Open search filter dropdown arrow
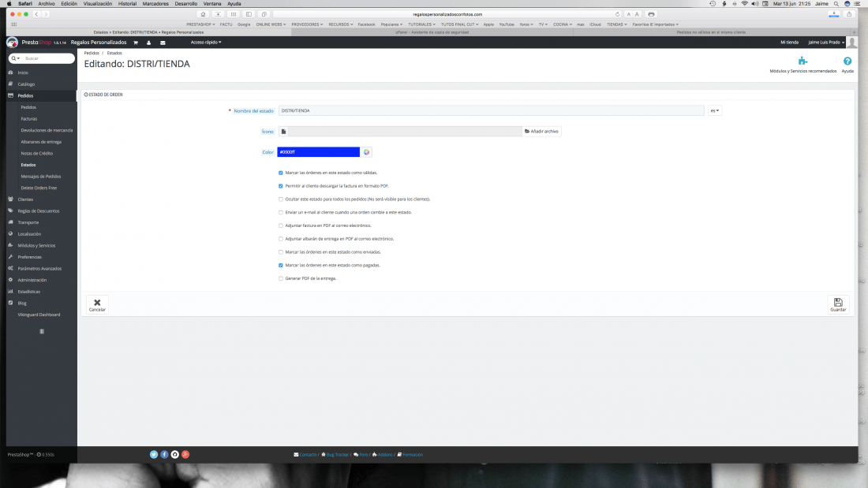 [x=16, y=58]
